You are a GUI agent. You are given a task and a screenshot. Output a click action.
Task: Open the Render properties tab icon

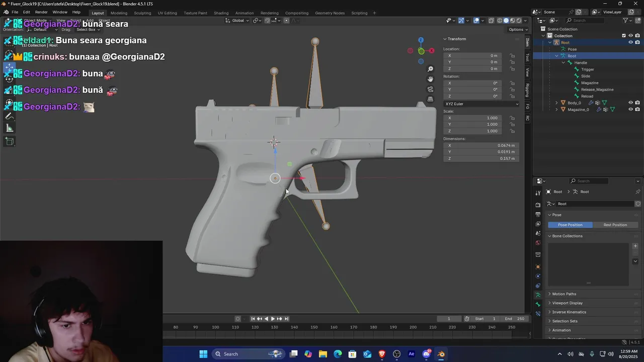[538, 205]
